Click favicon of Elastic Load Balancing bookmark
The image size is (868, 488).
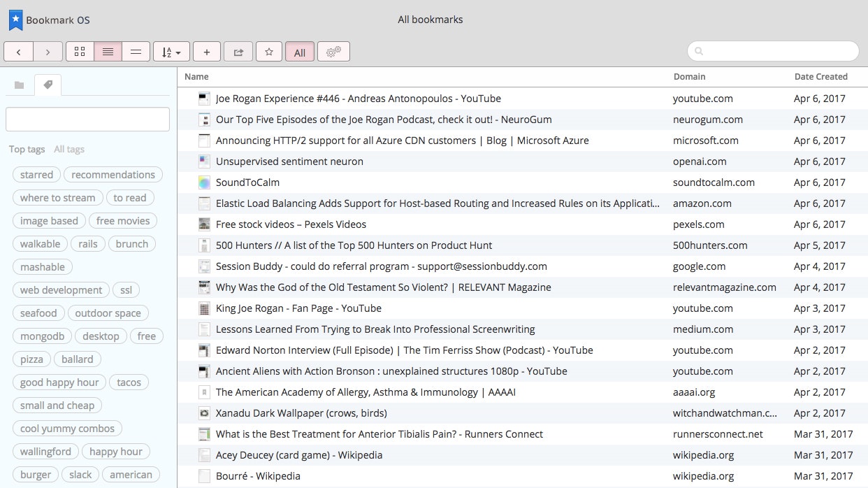click(204, 203)
